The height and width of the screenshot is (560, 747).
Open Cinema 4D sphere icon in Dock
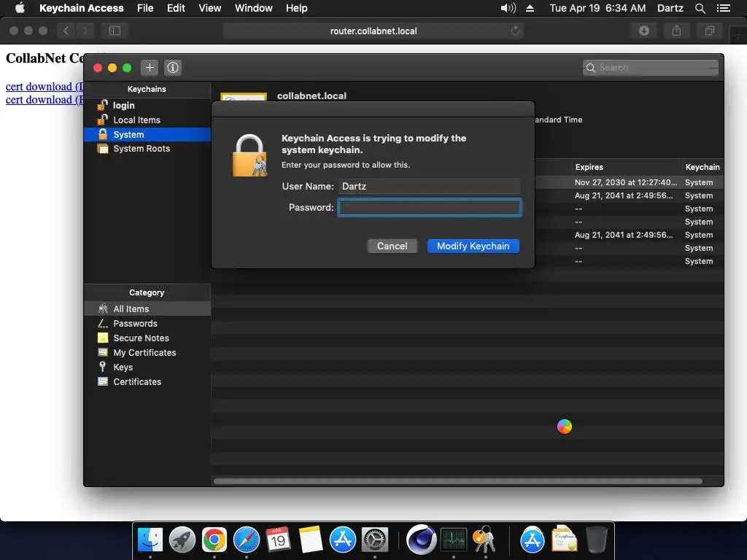pos(421,540)
